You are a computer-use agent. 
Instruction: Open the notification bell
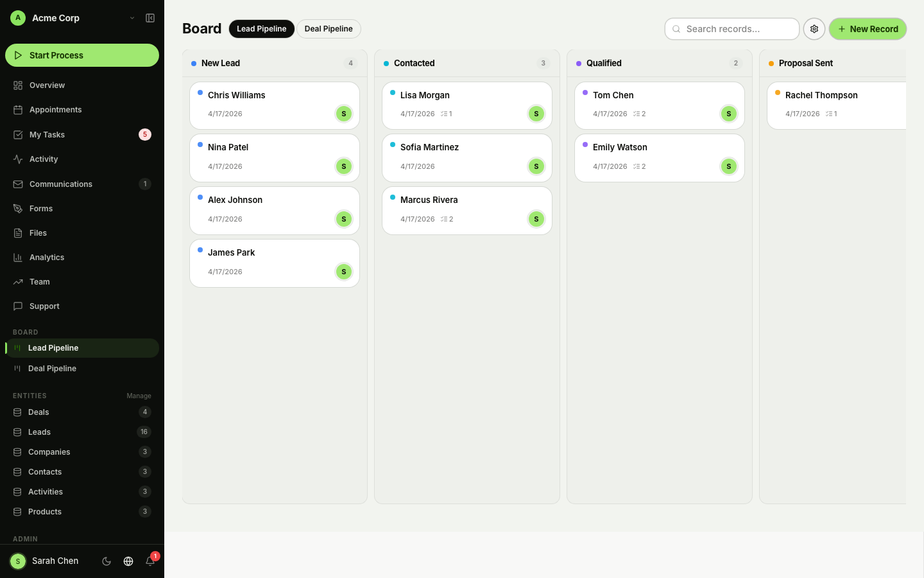(150, 561)
